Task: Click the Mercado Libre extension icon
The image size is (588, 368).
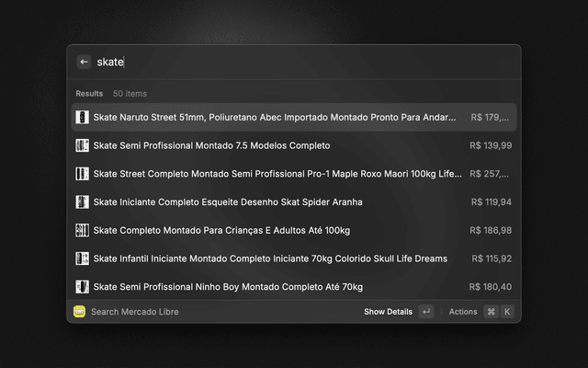Action: [80, 312]
